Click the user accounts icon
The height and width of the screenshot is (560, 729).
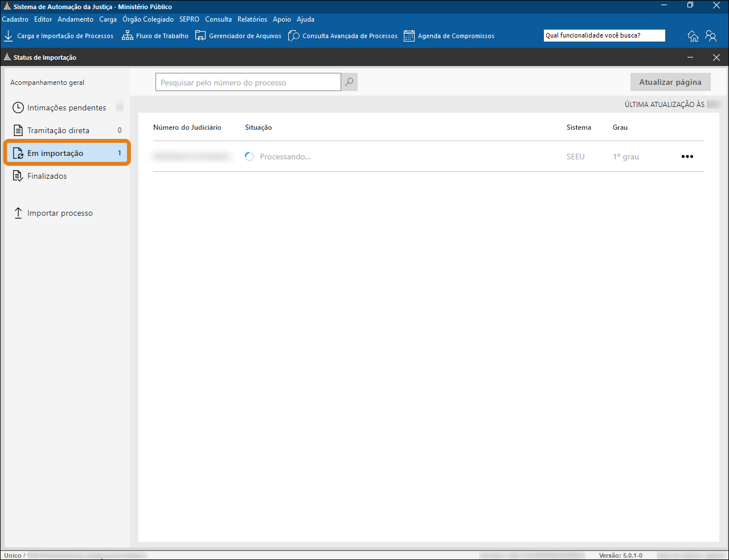tap(711, 36)
